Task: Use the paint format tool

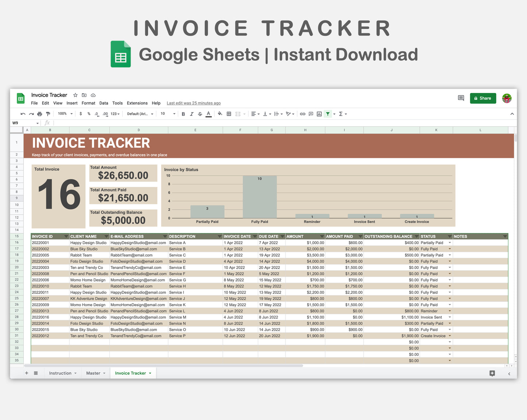Action: tap(48, 114)
